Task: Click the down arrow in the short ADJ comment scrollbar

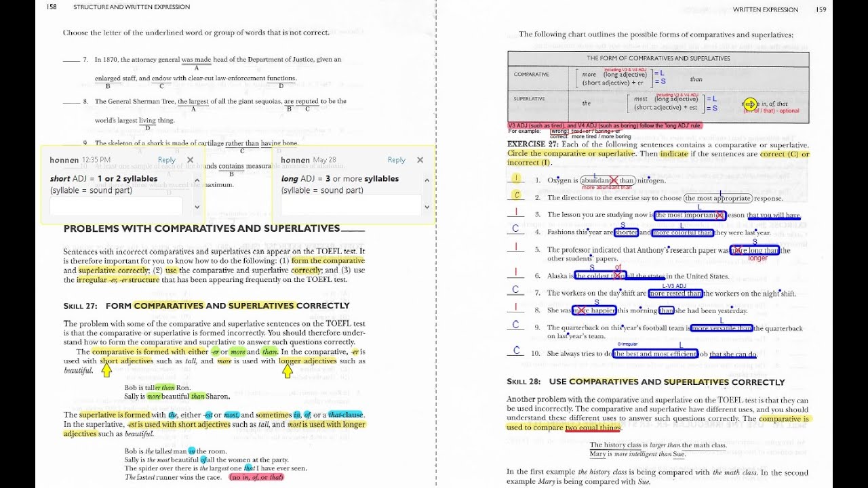Action: (197, 207)
